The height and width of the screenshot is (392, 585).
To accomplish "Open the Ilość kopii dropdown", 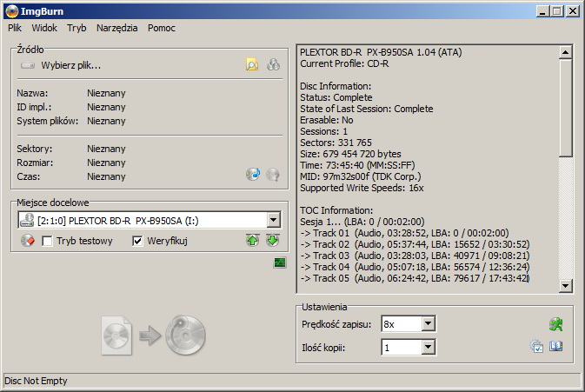I will click(429, 348).
